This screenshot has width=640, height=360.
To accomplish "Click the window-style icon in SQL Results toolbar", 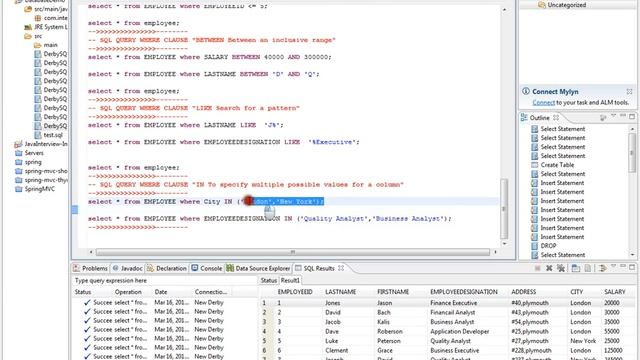I will pos(576,268).
